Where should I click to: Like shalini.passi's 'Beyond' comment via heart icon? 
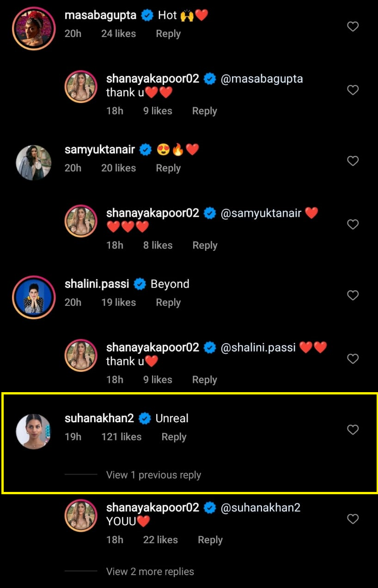click(353, 295)
